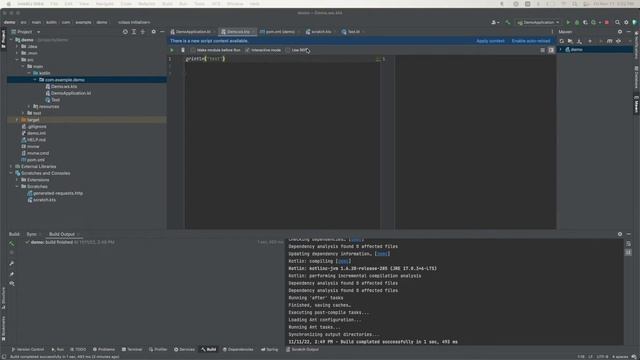Open the Structure side tool window
Image resolution: width=640 pixels, height=360 pixels.
pos(4,298)
